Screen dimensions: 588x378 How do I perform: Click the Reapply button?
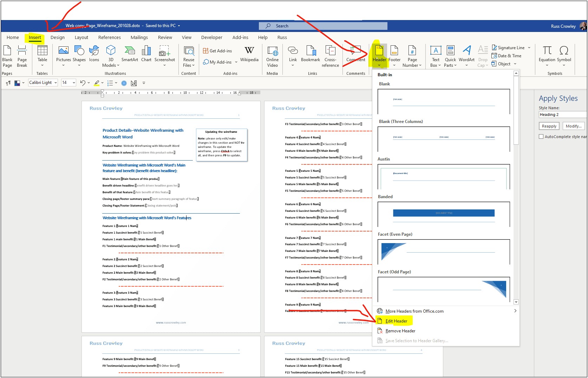[x=549, y=126]
